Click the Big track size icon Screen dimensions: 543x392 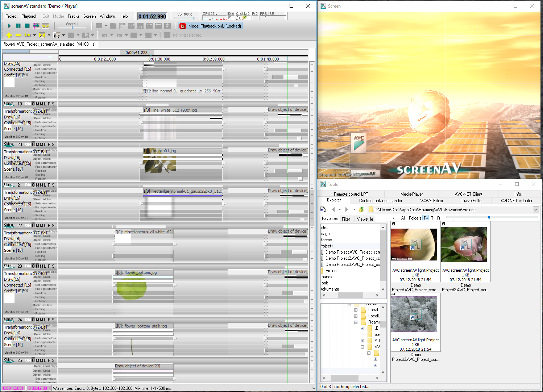pyautogui.click(x=57, y=35)
